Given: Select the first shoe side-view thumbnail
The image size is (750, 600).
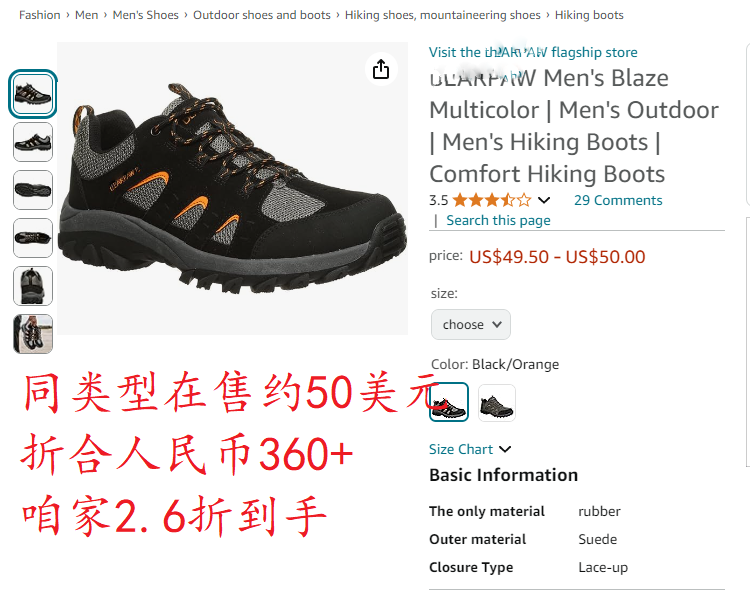Looking at the screenshot, I should click(x=33, y=94).
